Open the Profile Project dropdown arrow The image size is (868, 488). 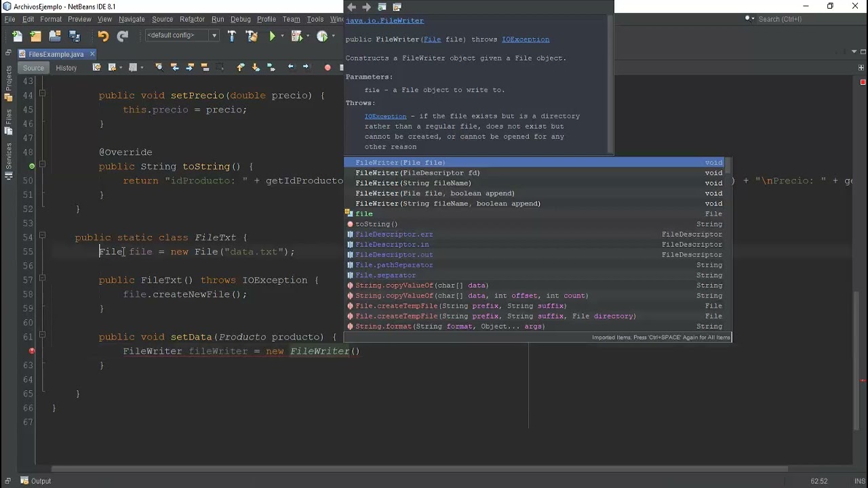(333, 36)
